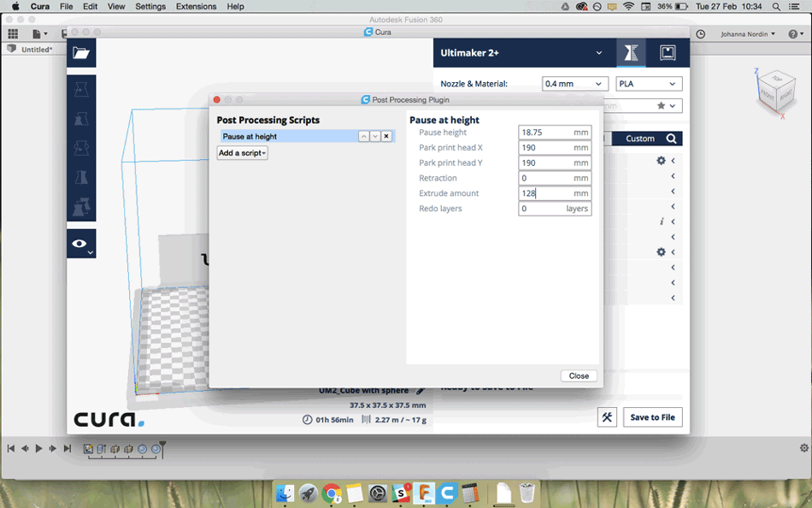Expand the Ultimaker 2+ printer dropdown
This screenshot has height=508, width=812.
point(598,53)
